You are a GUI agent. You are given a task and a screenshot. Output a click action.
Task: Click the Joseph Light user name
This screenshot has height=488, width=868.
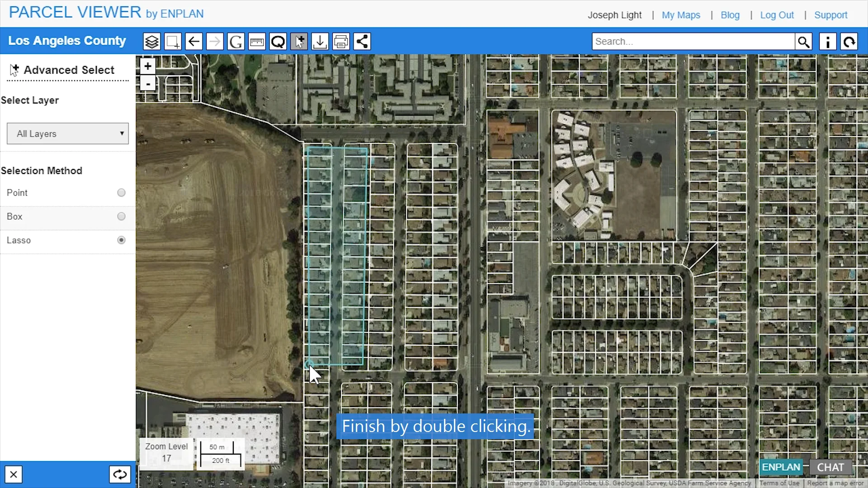(x=614, y=15)
